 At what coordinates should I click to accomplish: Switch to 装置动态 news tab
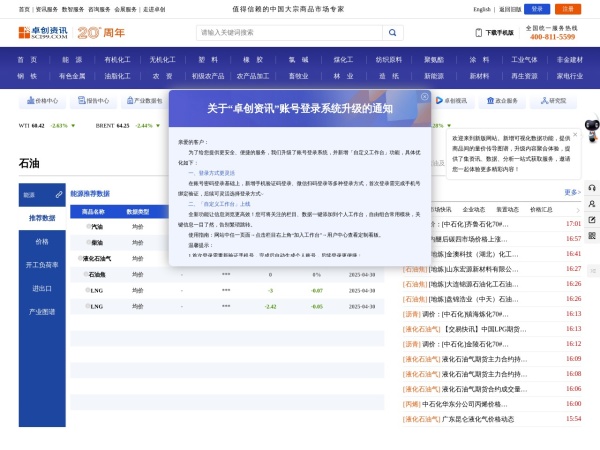(507, 210)
